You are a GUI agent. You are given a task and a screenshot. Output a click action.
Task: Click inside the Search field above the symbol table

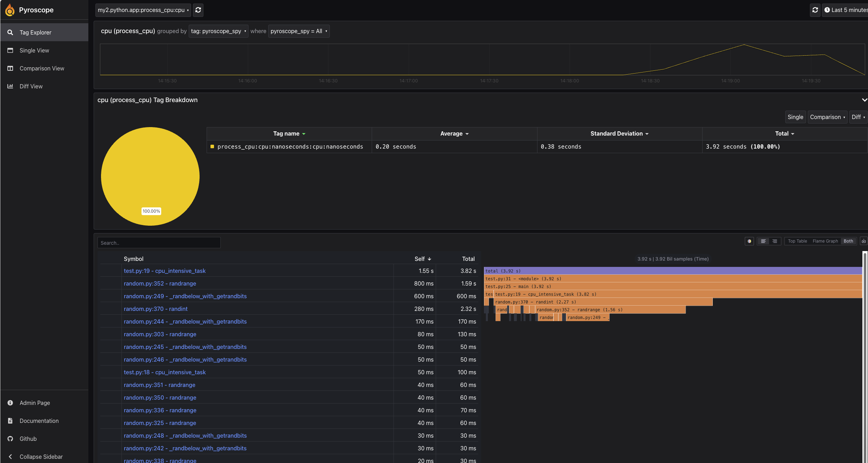pyautogui.click(x=159, y=243)
